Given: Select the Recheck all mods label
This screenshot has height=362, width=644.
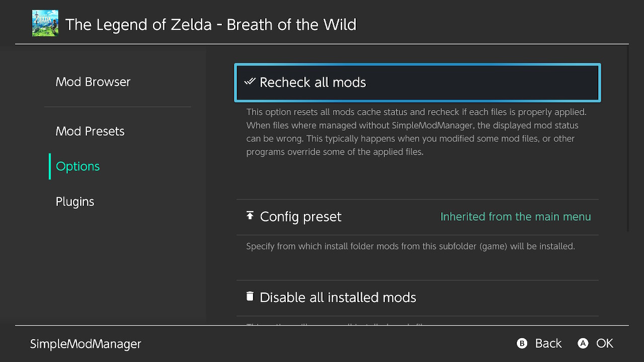Looking at the screenshot, I should (312, 82).
